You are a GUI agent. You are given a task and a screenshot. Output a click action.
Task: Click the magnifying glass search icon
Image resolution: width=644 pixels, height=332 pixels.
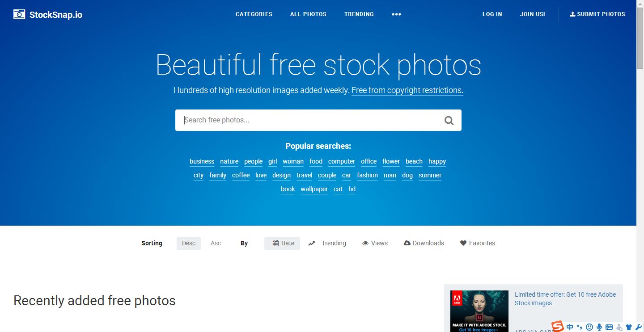449,120
